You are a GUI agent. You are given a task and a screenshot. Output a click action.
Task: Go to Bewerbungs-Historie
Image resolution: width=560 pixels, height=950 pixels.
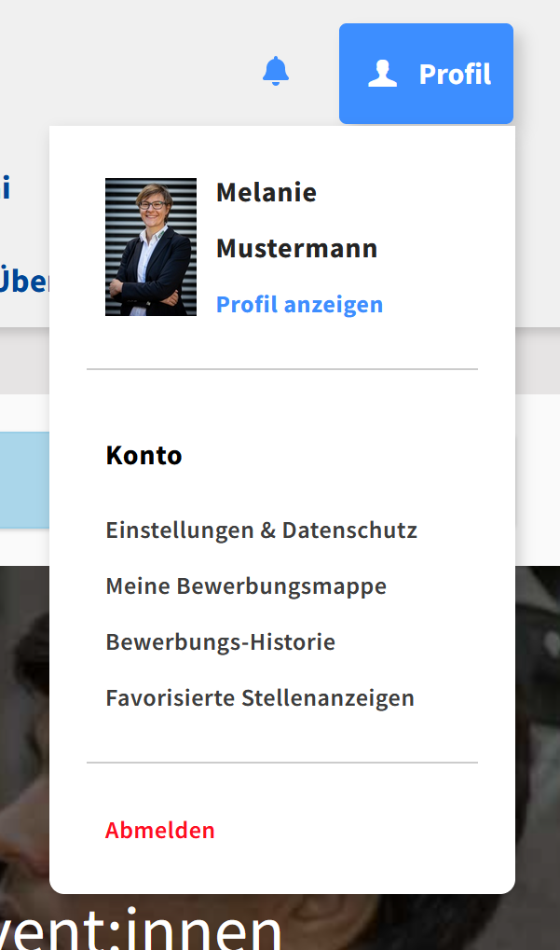point(221,641)
